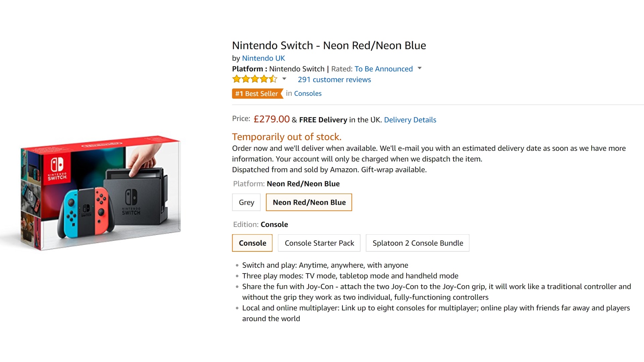Click the FREE Delivery text

[x=323, y=120]
